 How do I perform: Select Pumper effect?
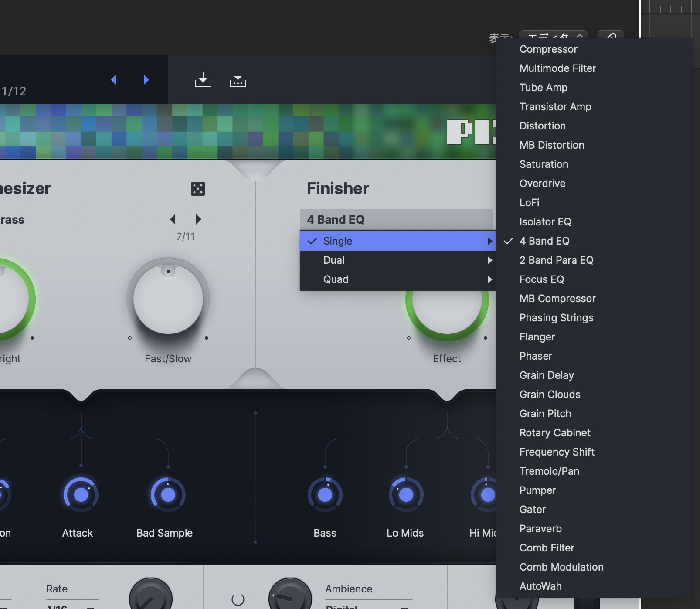pos(594,490)
